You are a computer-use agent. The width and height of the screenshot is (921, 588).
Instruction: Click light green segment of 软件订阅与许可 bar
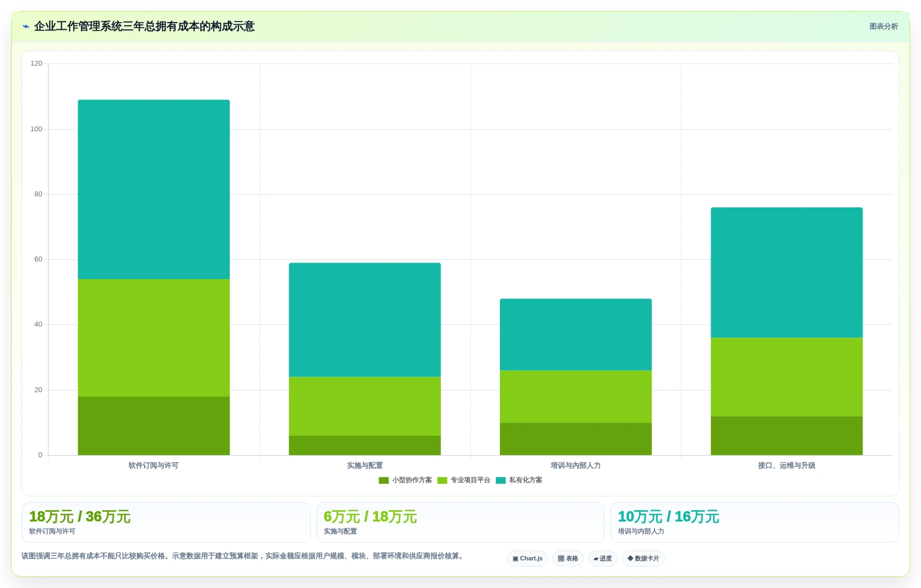(x=154, y=338)
